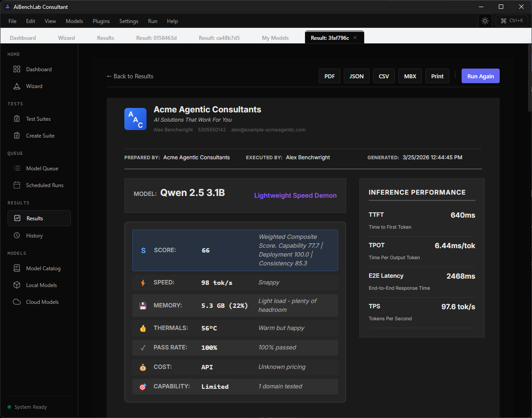Viewport: 532px width, 418px height.
Task: Click the Wizard hat icon in sidebar
Action: click(17, 86)
